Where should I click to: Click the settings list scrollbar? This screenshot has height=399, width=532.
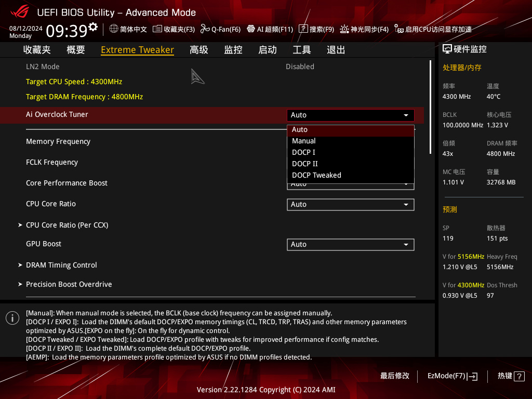point(430,107)
